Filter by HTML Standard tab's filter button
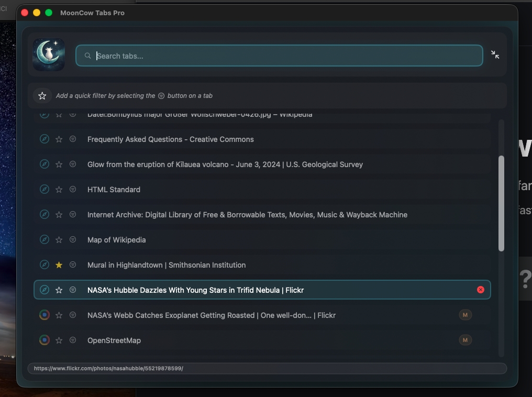 (73, 190)
